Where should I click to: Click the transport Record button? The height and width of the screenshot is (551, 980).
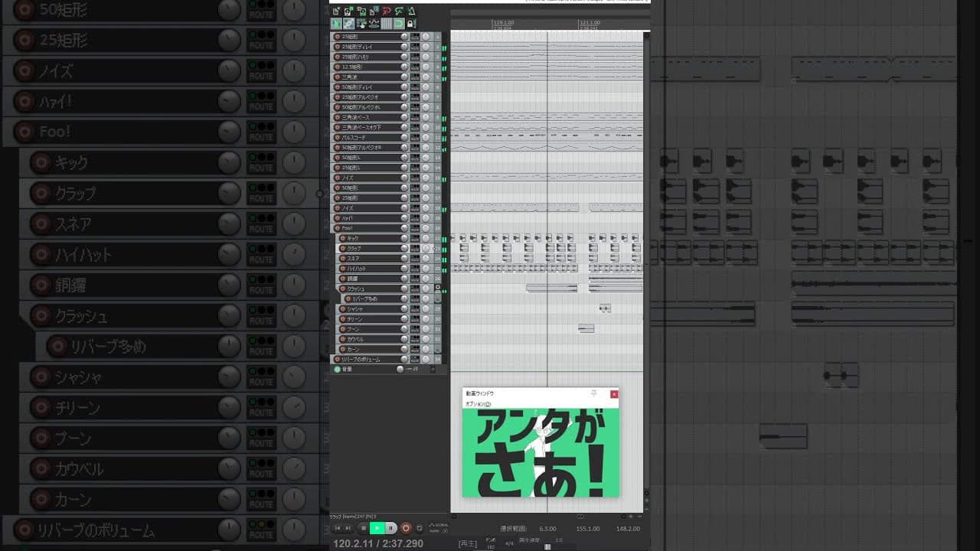(406, 528)
